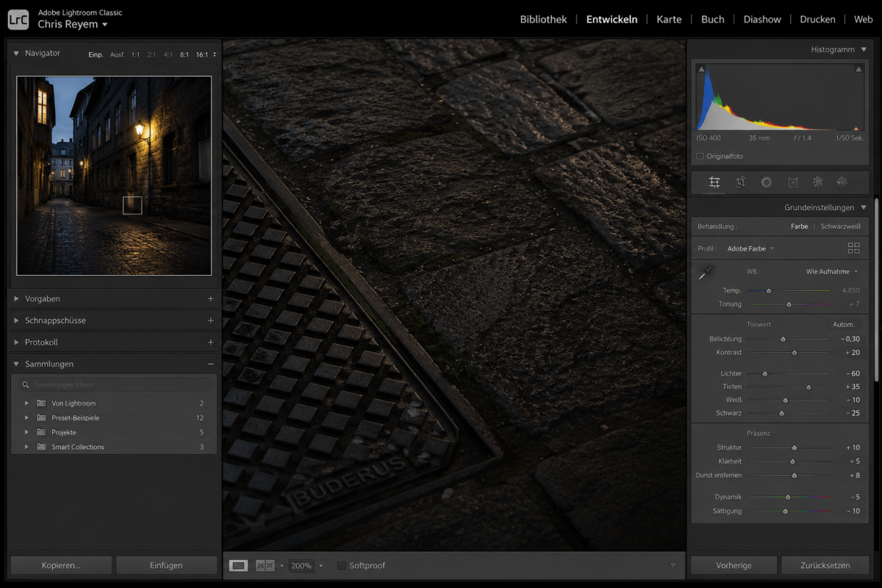Click the folder icon of Preset-Beispiele
Screen dimensions: 882x588
pos(41,417)
